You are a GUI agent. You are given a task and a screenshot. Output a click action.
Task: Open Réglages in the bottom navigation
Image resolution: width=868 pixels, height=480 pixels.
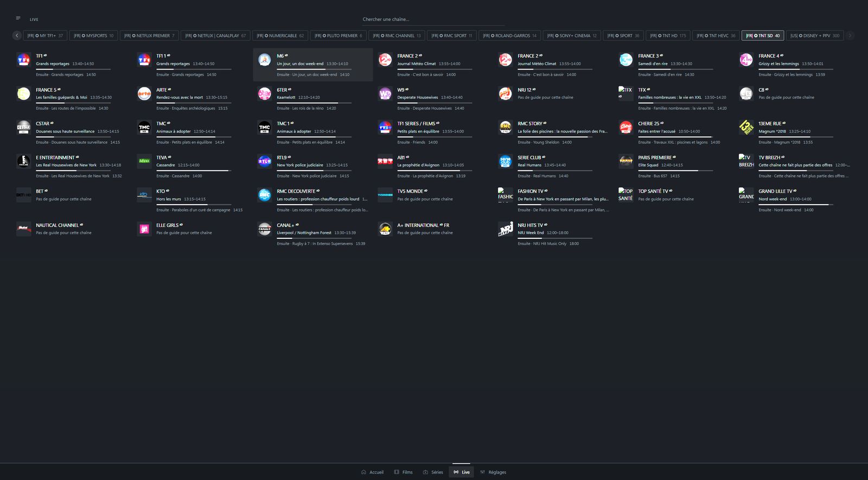(x=493, y=472)
